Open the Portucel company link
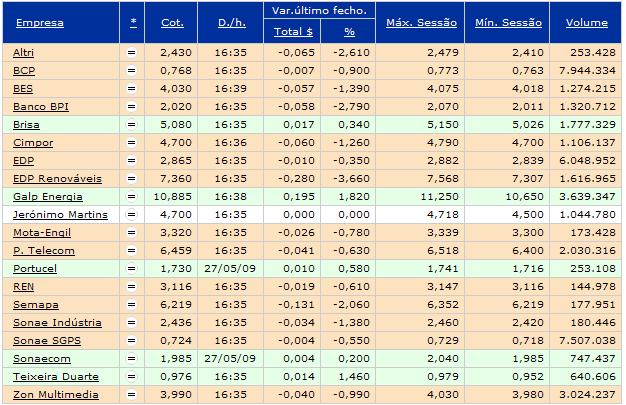This screenshot has height=405, width=626. click(x=35, y=268)
